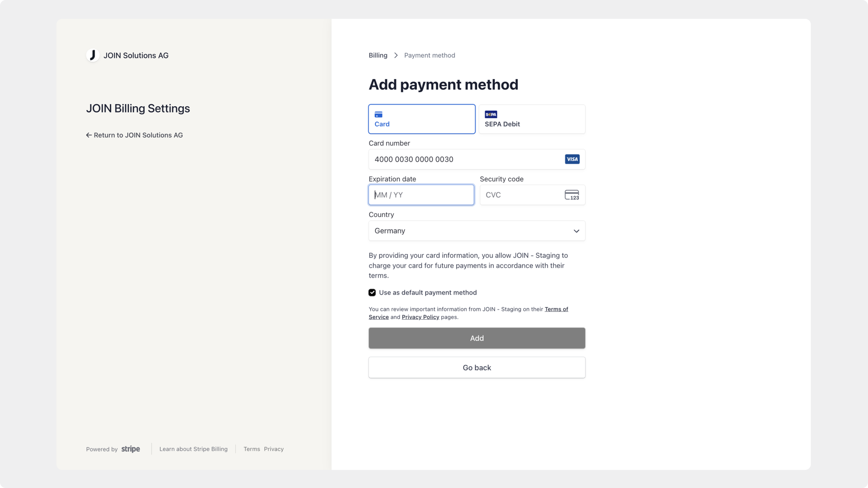Viewport: 868px width, 488px height.
Task: Click the Stripe logo in footer
Action: coord(130,449)
